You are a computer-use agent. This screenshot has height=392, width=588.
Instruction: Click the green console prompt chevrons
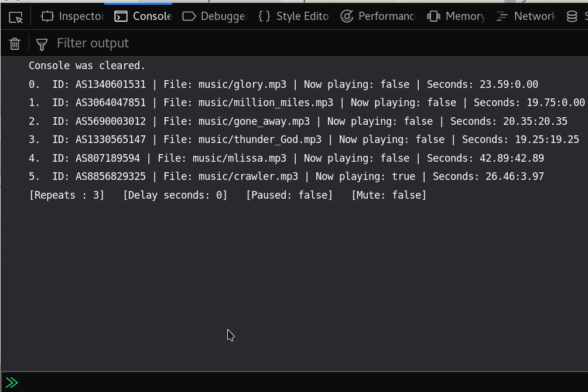pos(12,383)
